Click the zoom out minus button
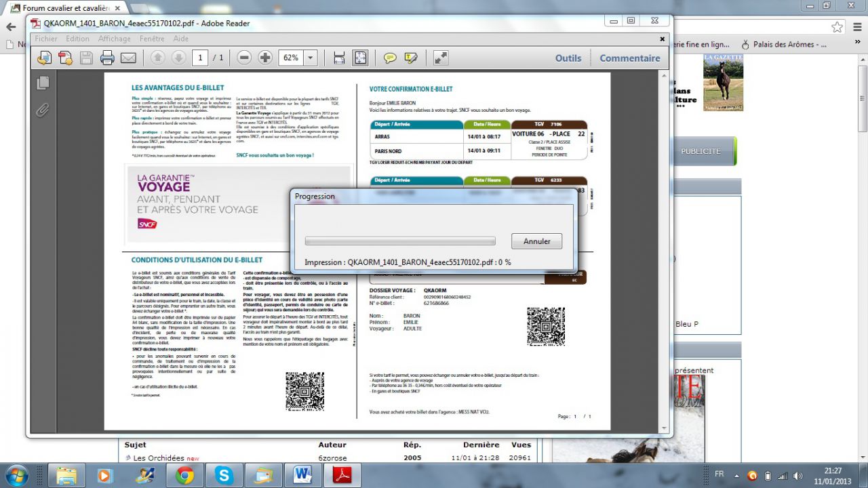 click(x=245, y=58)
